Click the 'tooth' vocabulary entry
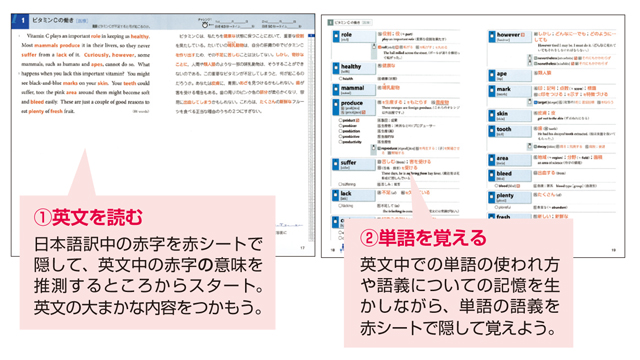This screenshot has width=640, height=360. pos(510,131)
